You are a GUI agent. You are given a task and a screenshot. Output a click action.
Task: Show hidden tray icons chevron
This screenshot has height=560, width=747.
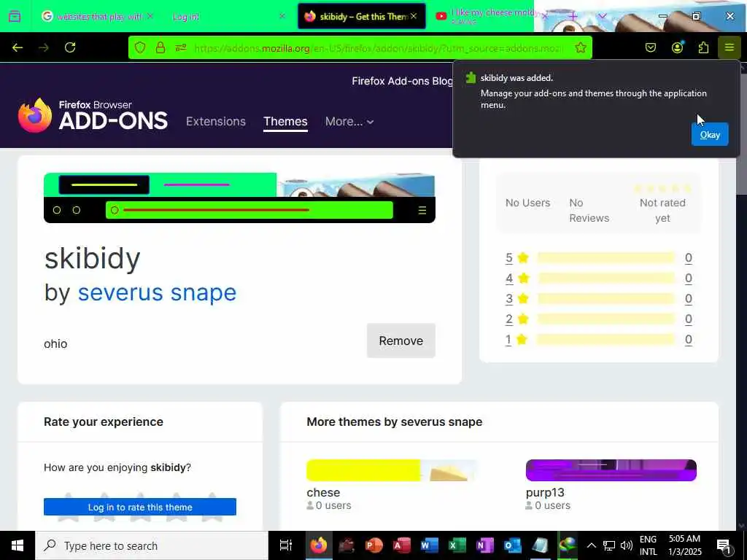(591, 545)
